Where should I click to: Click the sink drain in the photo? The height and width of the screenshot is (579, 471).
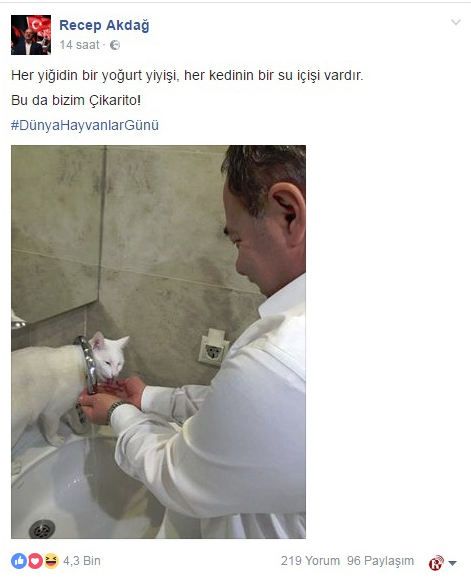pos(42,529)
